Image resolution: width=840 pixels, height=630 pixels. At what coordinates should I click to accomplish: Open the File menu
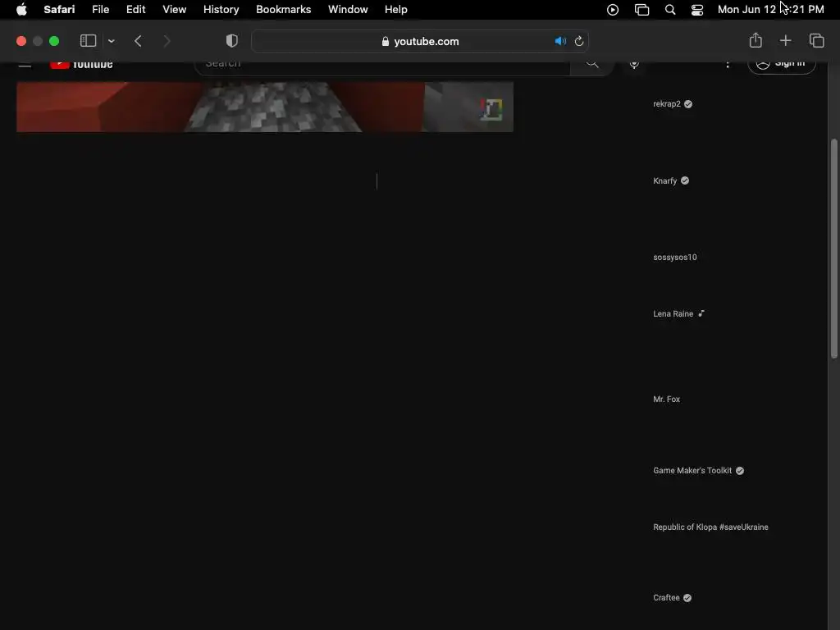coord(100,10)
